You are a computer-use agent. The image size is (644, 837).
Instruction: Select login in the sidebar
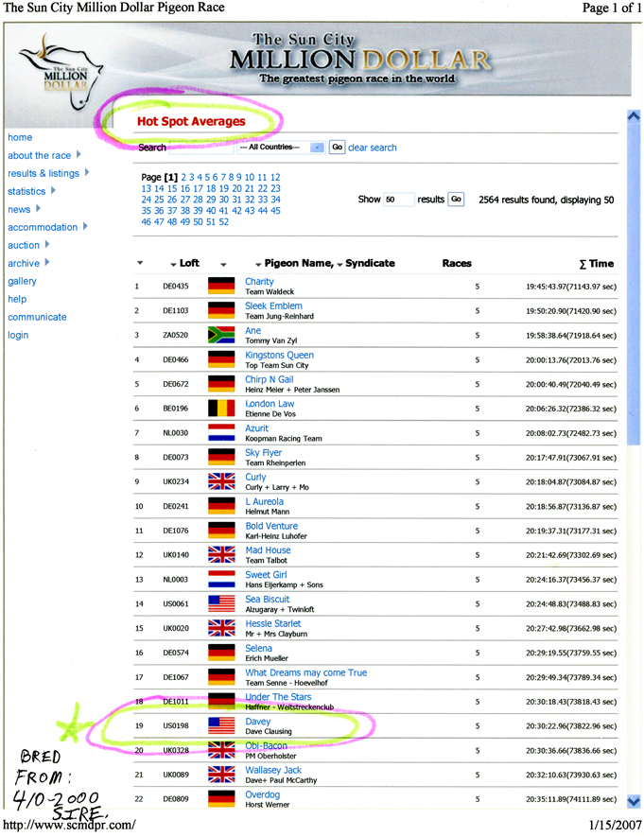pos(18,335)
